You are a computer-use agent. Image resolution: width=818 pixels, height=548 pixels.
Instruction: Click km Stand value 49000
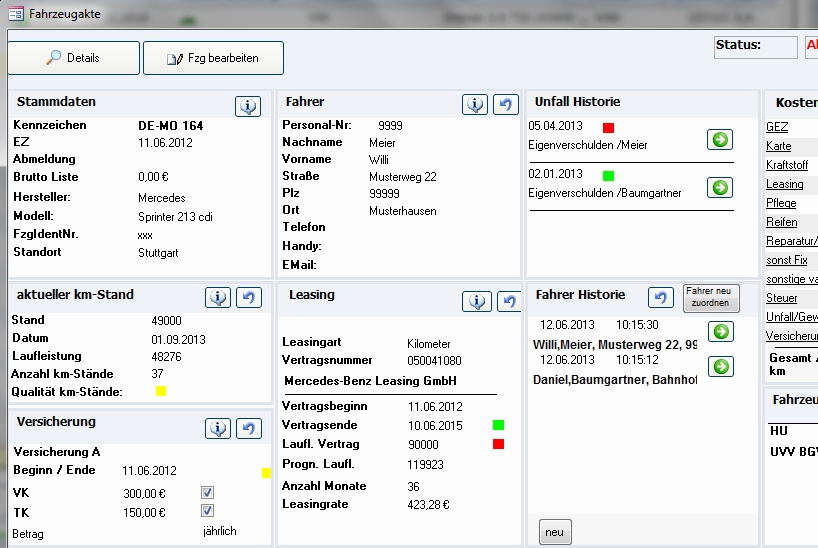[166, 320]
